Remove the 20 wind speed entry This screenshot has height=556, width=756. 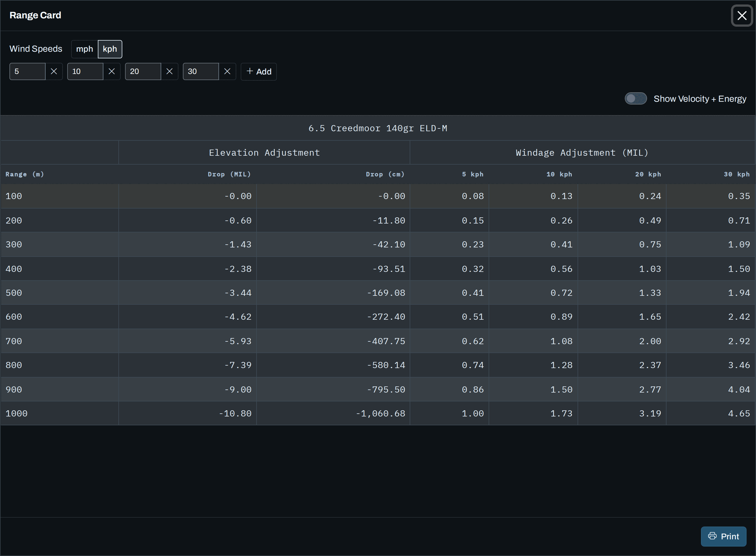(x=170, y=71)
